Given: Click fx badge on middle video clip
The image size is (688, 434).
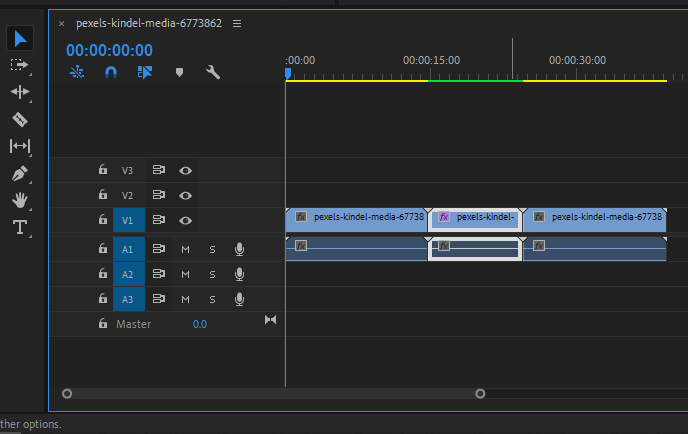Looking at the screenshot, I should tap(444, 217).
